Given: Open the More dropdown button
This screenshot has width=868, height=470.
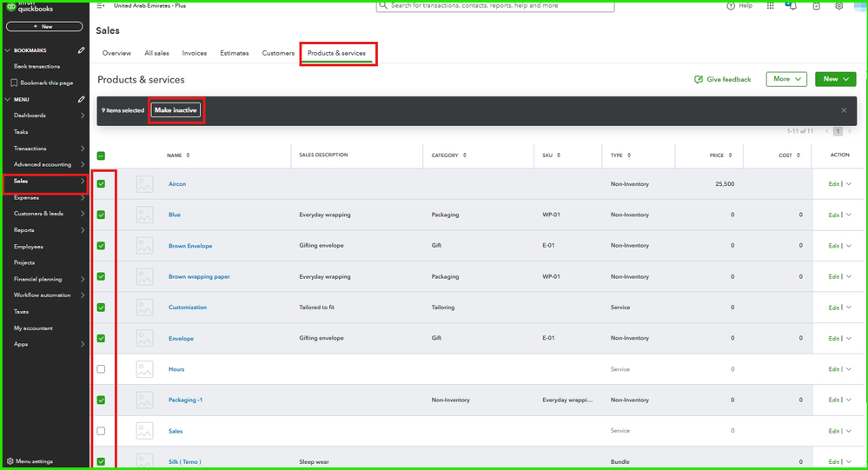Looking at the screenshot, I should (786, 79).
